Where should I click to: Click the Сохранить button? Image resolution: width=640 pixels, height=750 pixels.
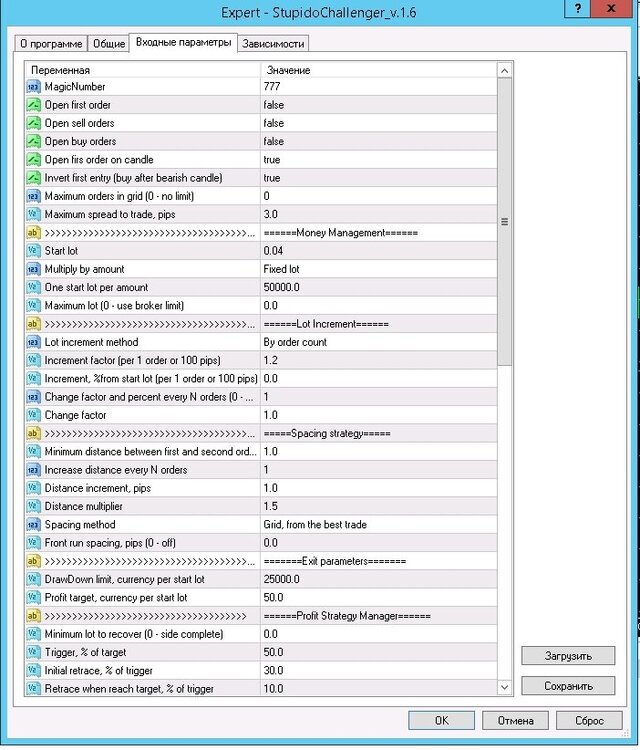pos(568,686)
